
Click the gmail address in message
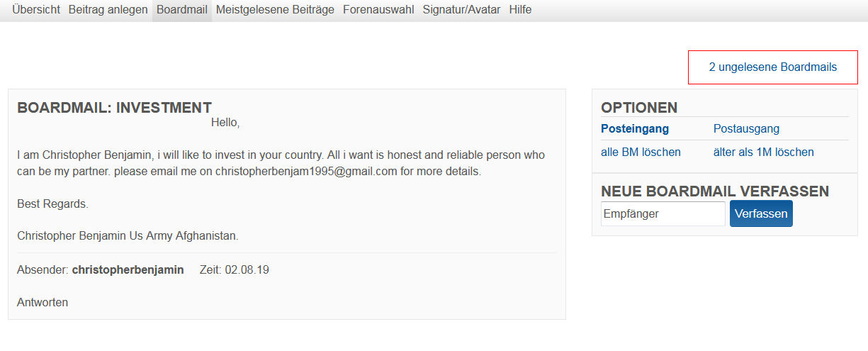(306, 171)
